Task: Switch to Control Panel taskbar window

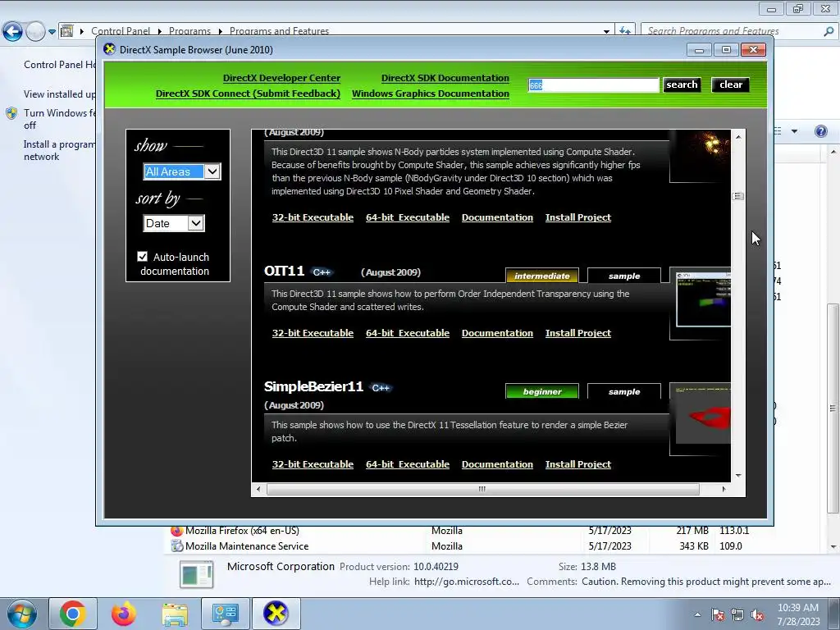Action: (225, 614)
